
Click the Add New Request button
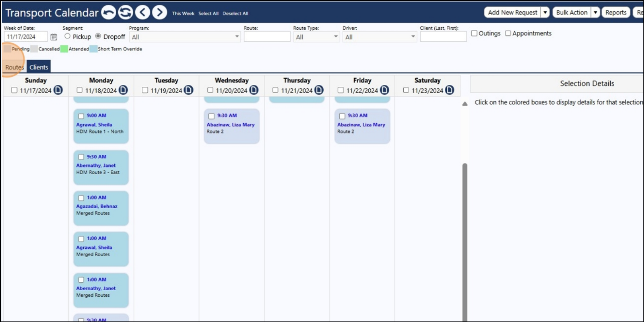512,12
